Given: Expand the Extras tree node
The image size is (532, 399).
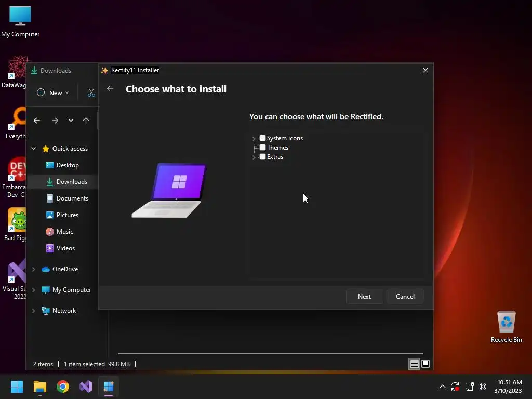Looking at the screenshot, I should (x=254, y=157).
